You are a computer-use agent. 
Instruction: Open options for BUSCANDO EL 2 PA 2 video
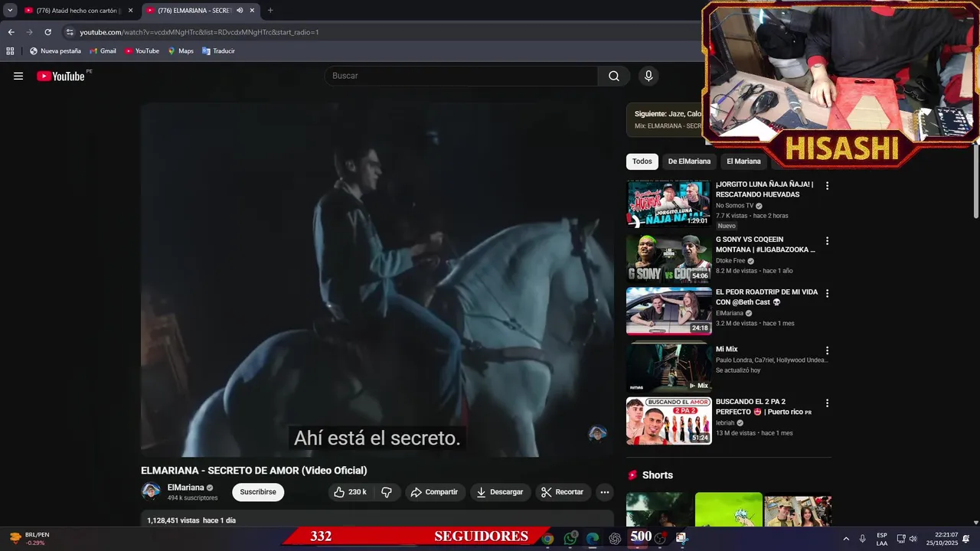[x=827, y=403]
